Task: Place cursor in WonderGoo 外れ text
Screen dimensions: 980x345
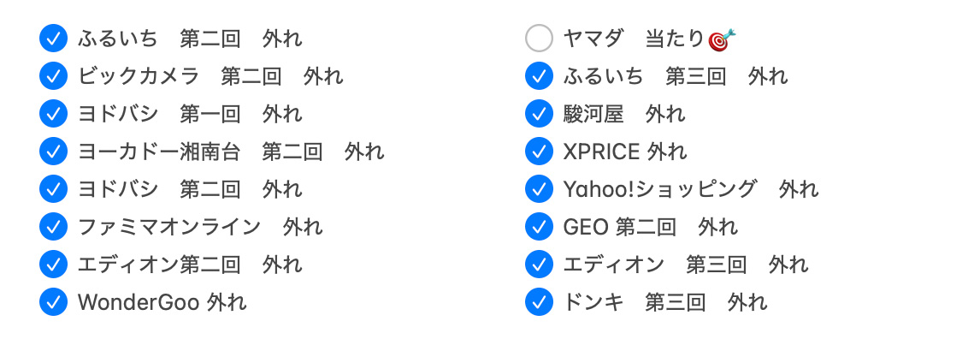Action: (x=162, y=302)
